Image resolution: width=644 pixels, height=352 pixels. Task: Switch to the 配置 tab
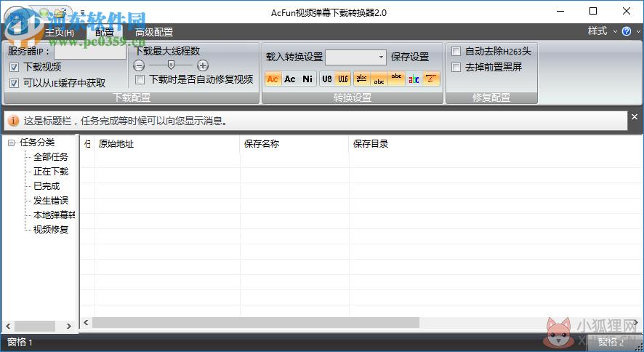pos(105,33)
